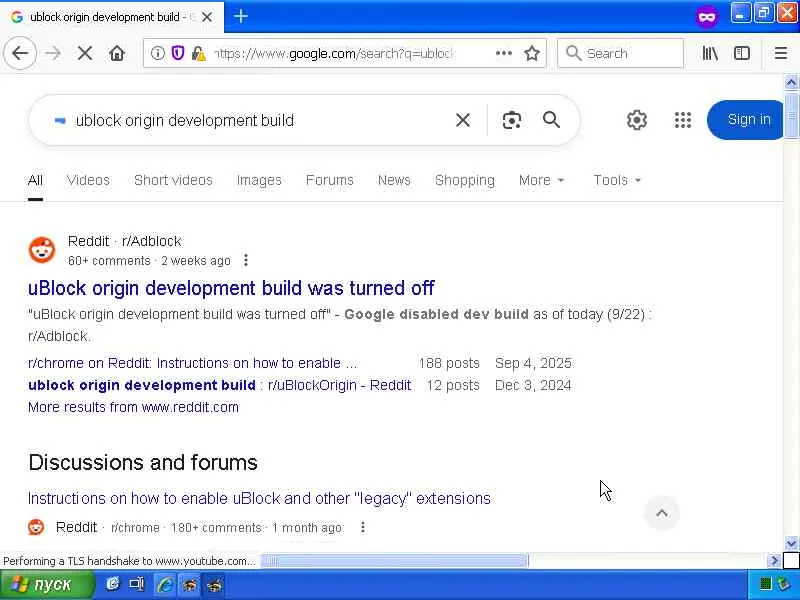
Task: Click horizontal scrollbar right arrow
Action: click(x=774, y=561)
